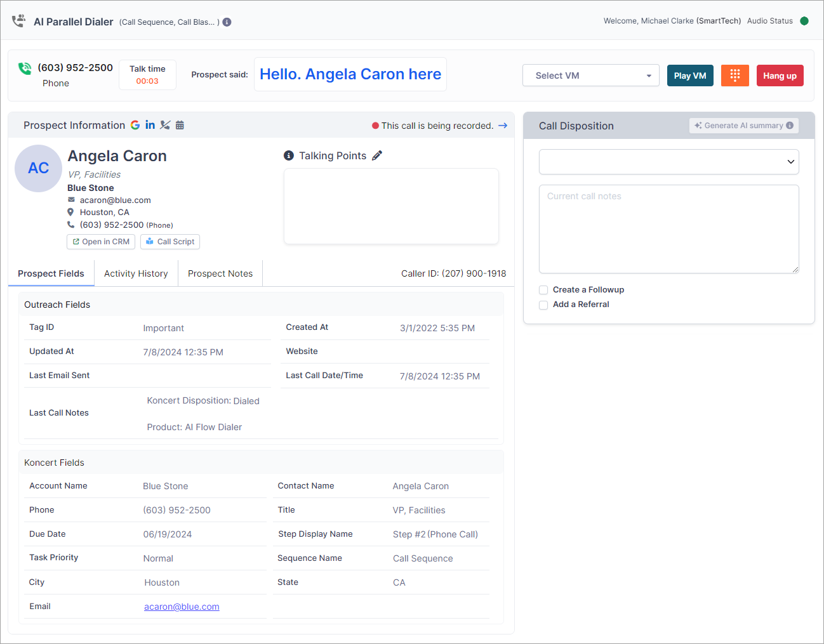The height and width of the screenshot is (644, 824).
Task: Open the acaron@blue.com email link in Koncert Fields
Action: click(182, 607)
